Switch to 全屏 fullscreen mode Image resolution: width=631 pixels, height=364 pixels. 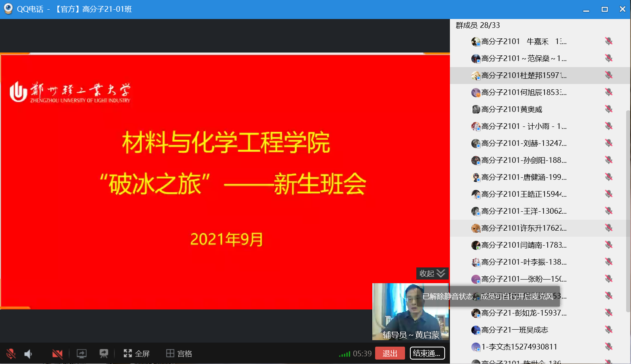(x=137, y=354)
